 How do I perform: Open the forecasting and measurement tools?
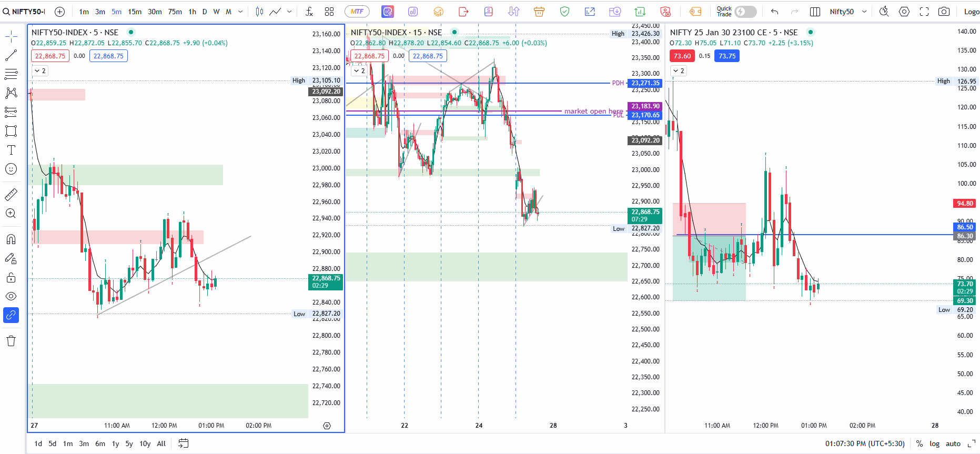pos(11,112)
